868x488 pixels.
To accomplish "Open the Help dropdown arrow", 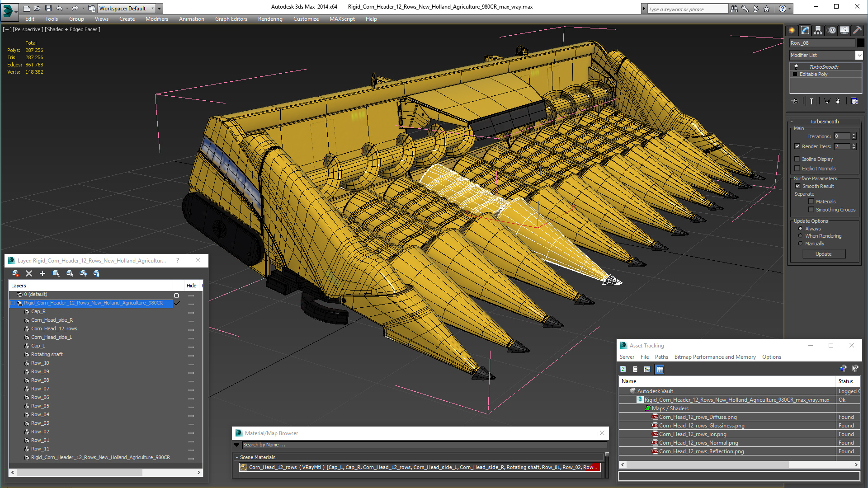I will tap(790, 9).
